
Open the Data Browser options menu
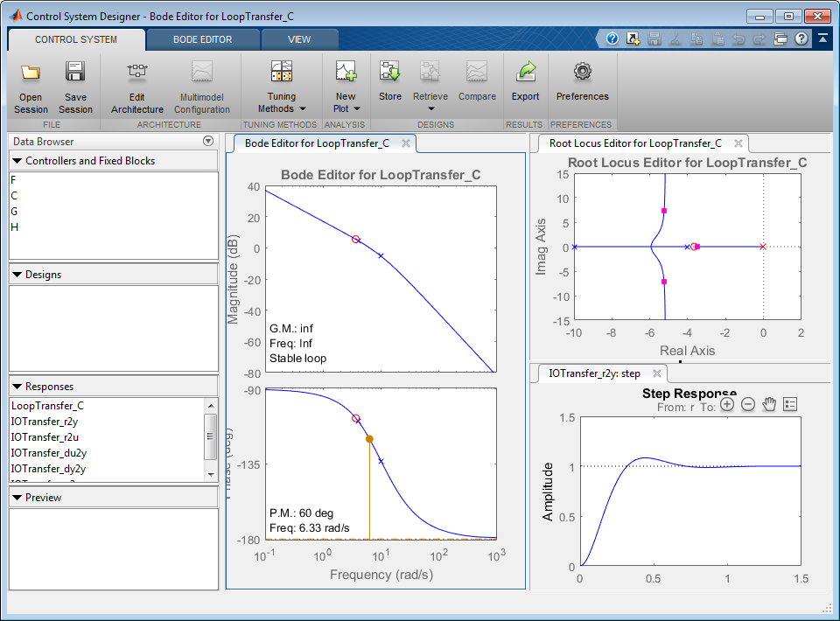tap(208, 141)
